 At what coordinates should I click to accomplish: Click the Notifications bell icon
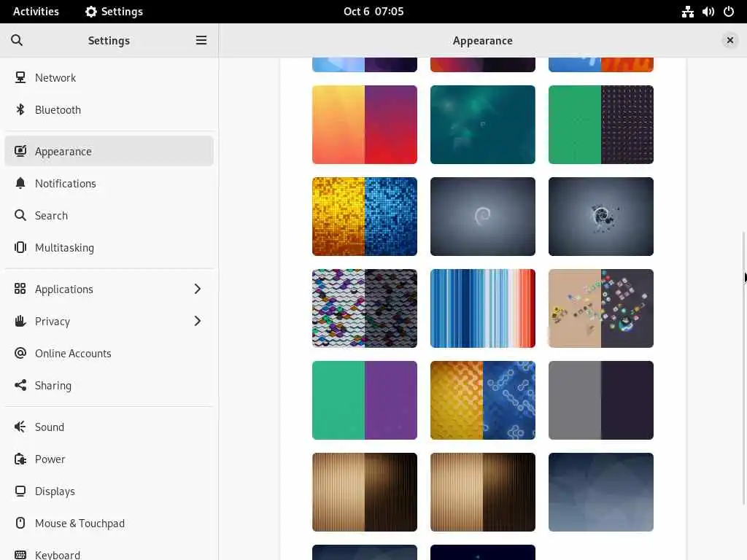point(20,183)
